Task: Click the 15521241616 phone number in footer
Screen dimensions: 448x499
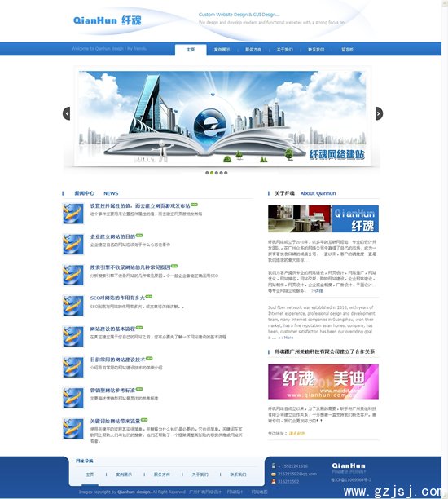Action: tap(293, 466)
